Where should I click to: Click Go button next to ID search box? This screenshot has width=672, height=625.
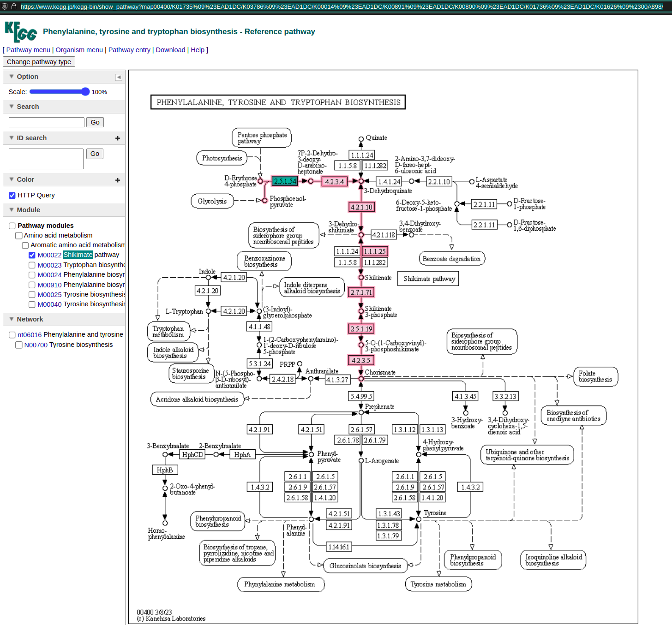95,154
